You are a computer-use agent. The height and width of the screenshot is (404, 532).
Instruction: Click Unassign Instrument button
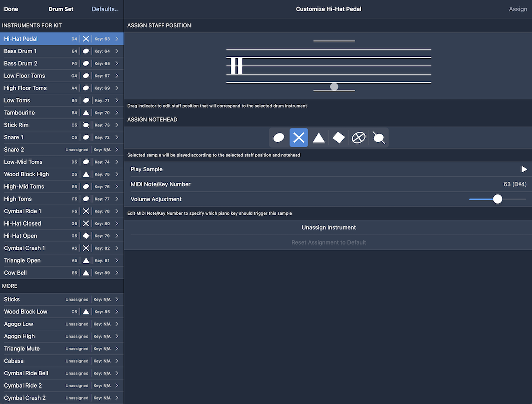(328, 228)
